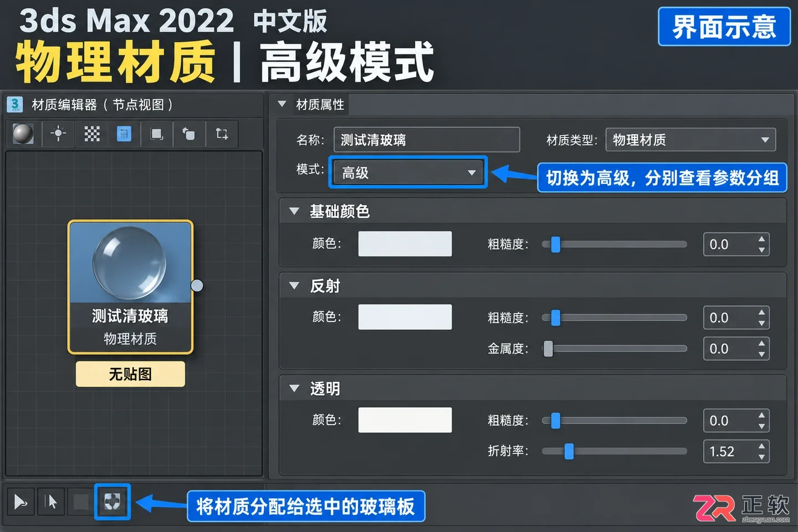Select the 测试清玻璃 material node thumbnail
The image size is (798, 532).
click(130, 262)
